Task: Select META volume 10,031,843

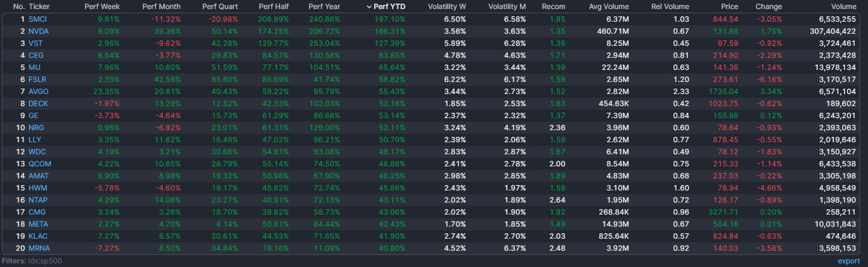Action: 835,224
